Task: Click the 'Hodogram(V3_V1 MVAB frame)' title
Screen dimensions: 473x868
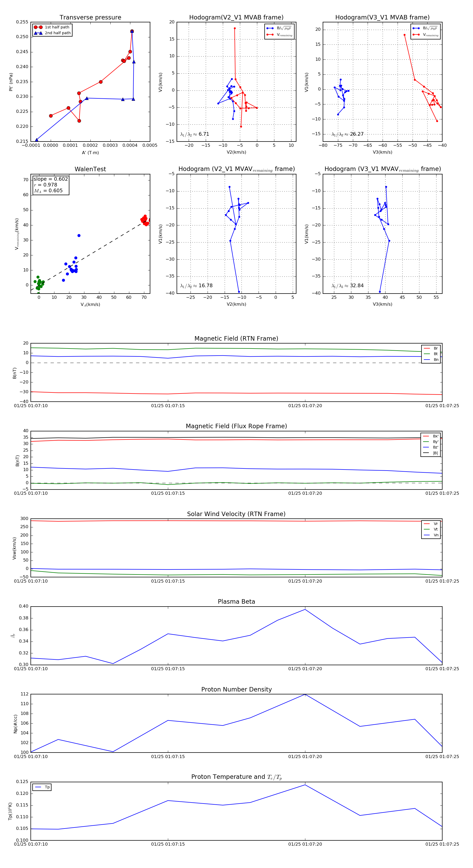Action: tap(382, 17)
